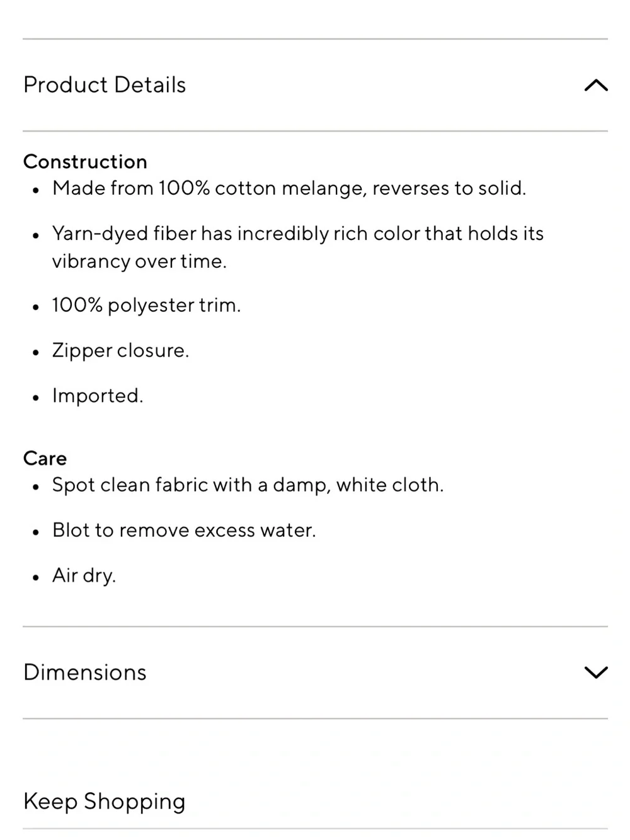Select the 100% polyester trim text

pyautogui.click(x=146, y=306)
